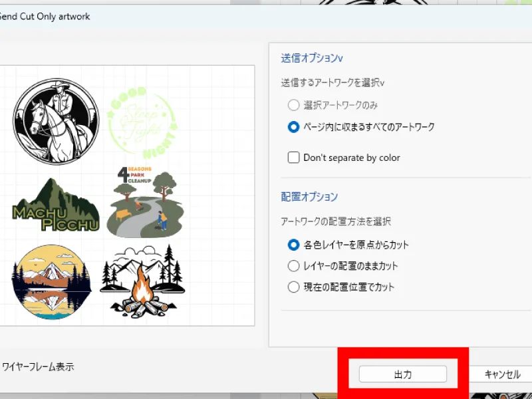The height and width of the screenshot is (399, 532).
Task: Click the cowboy on horse artwork preview
Action: [x=57, y=122]
